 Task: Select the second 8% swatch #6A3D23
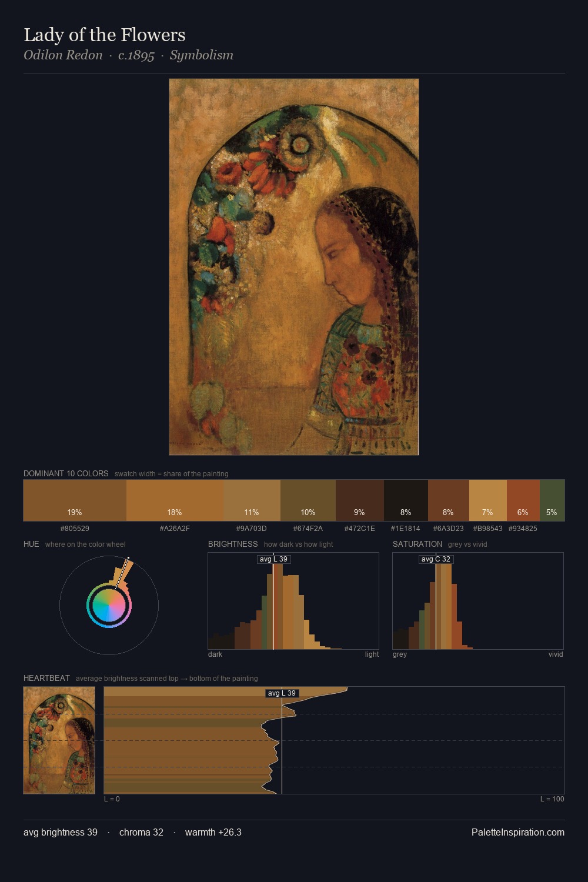tap(448, 500)
